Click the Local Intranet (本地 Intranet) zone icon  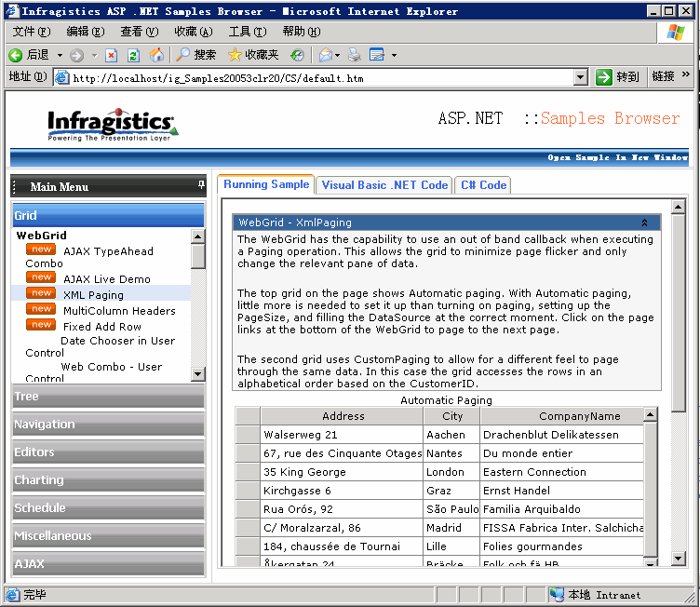click(557, 595)
